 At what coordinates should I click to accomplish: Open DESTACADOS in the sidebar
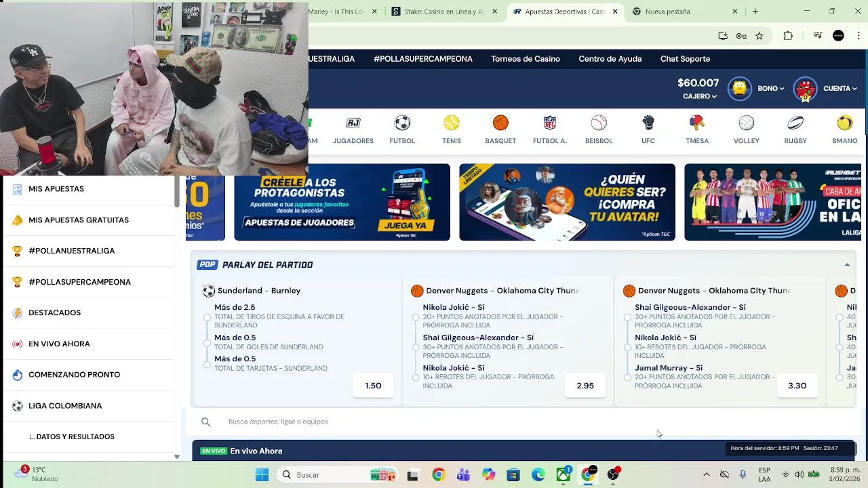pyautogui.click(x=88, y=312)
